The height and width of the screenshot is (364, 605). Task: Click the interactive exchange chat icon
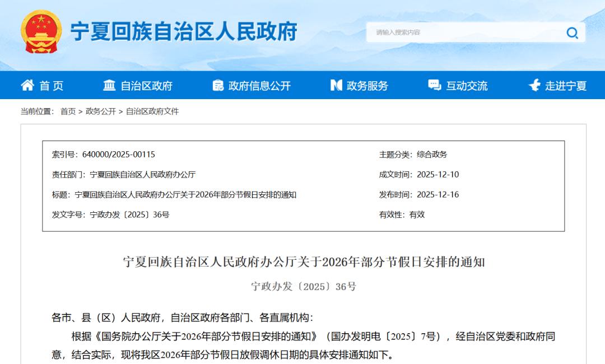[x=434, y=85]
